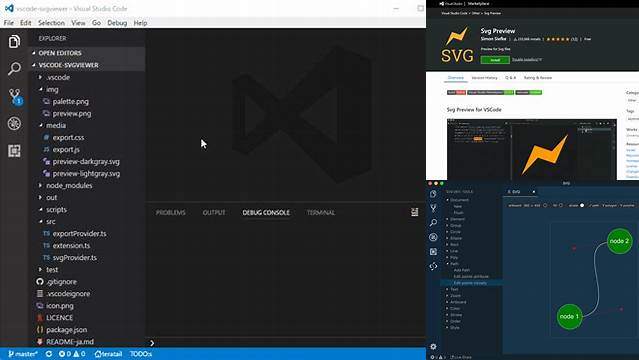Open the Selection menu

tap(51, 23)
